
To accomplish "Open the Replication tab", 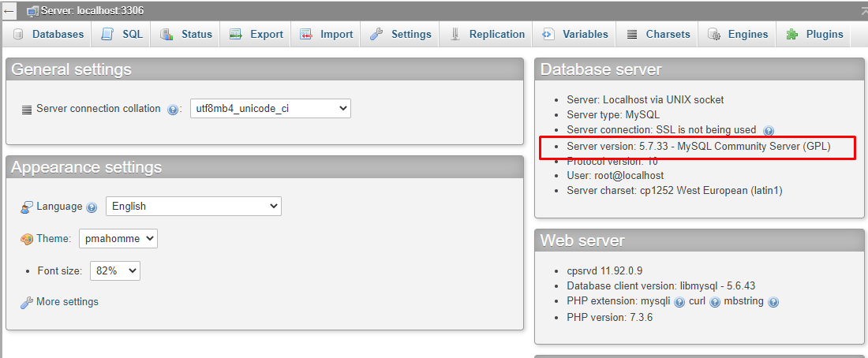I will tap(487, 35).
